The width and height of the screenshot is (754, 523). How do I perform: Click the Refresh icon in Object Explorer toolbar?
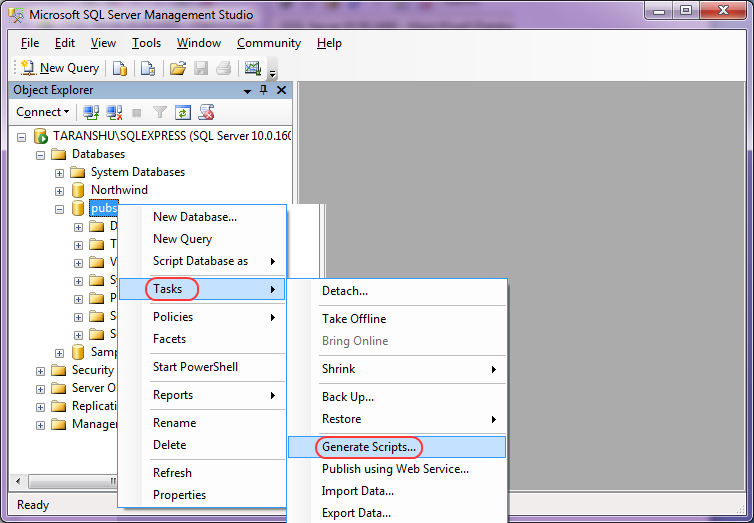[x=183, y=112]
